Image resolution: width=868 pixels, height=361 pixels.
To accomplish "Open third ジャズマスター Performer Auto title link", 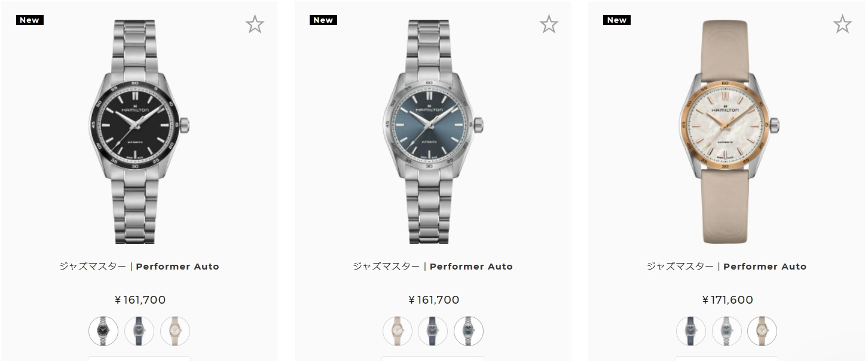I will 727,267.
